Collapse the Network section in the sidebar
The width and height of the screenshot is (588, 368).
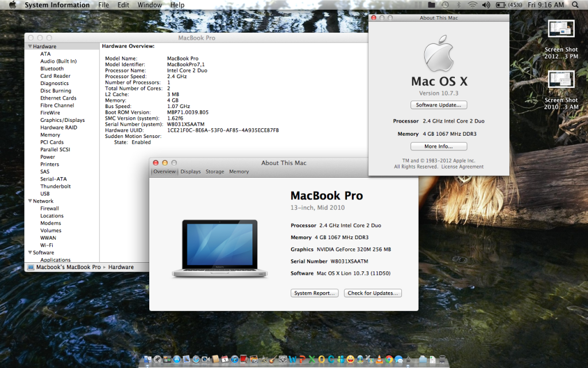[x=30, y=201]
